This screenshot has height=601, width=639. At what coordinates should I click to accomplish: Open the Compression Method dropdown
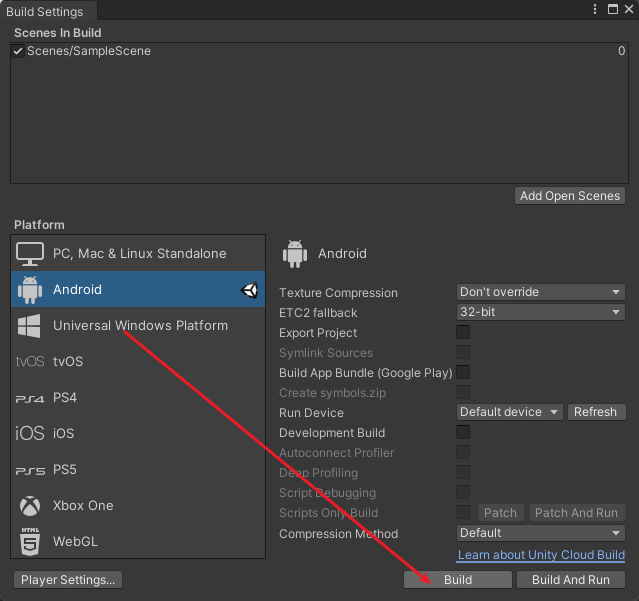coord(540,533)
